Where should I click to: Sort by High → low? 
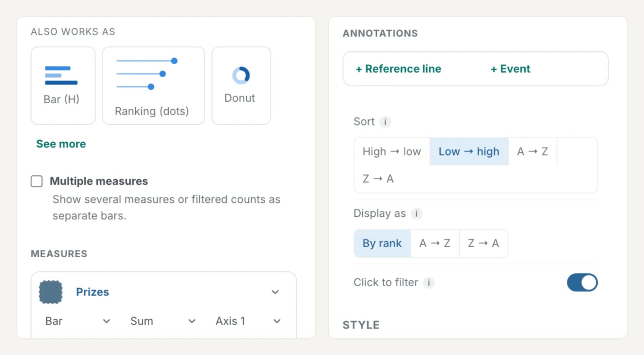[x=392, y=152]
